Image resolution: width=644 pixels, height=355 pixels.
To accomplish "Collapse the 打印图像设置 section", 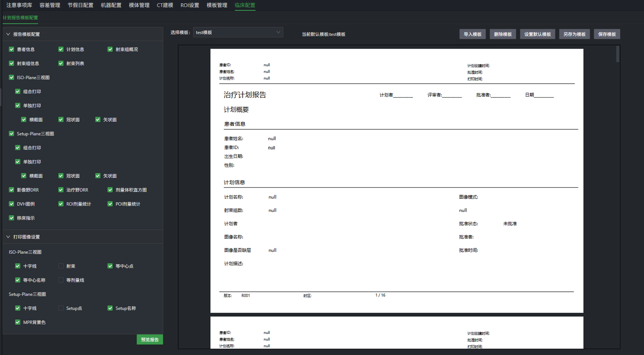I will (8, 237).
